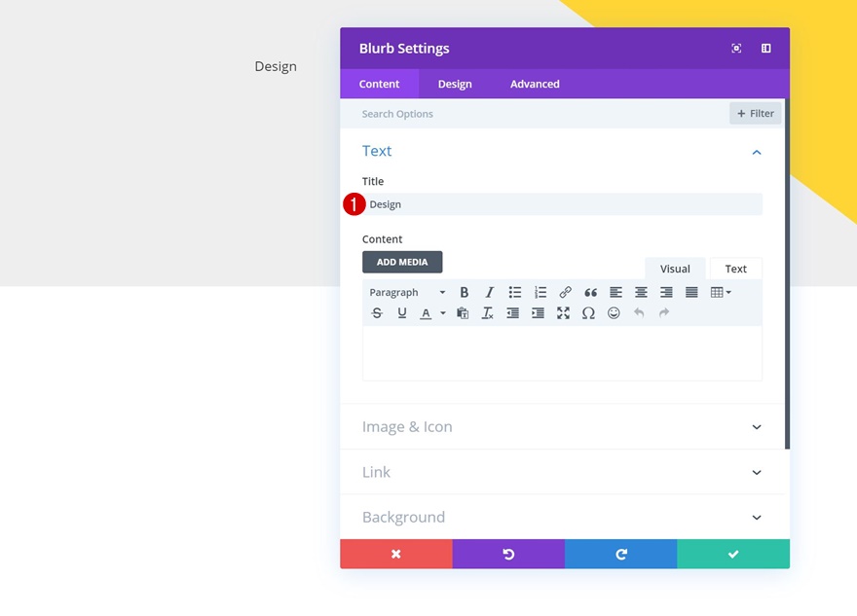857x616 pixels.
Task: Align content text left
Action: point(615,293)
